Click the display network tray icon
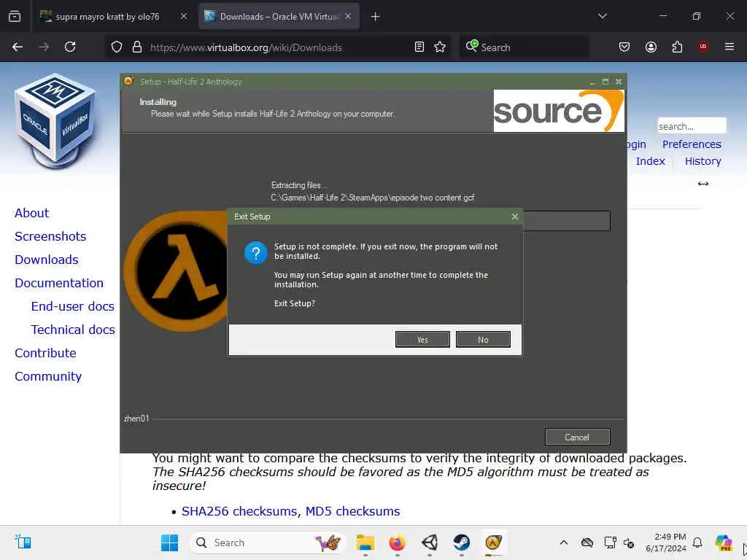747x560 pixels. (x=611, y=542)
